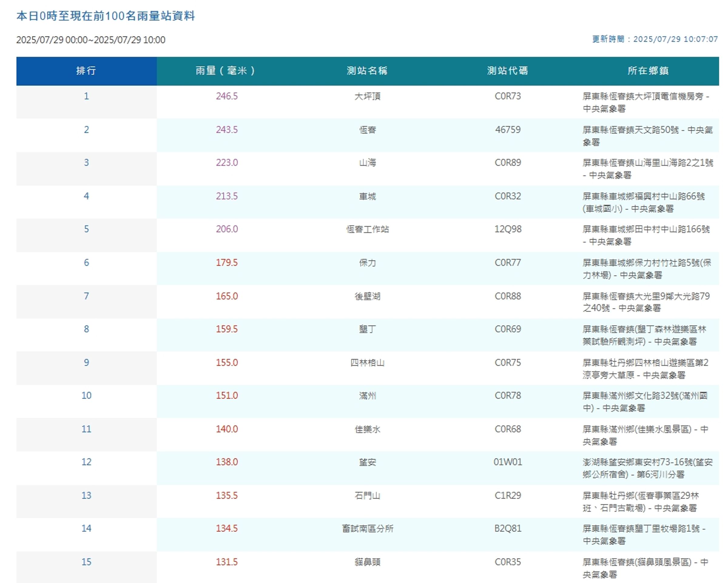Viewport: 728px width, 583px height.
Task: Click station name 佳樂水
Action: 367,429
